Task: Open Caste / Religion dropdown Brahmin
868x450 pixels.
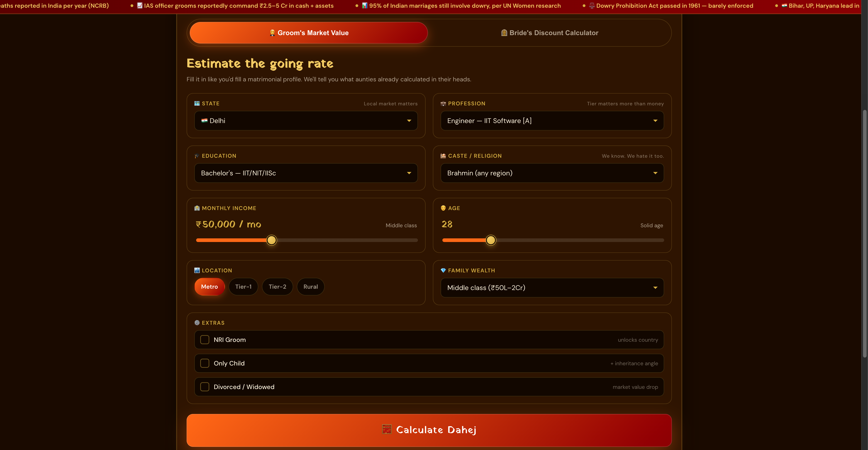Action: point(552,173)
